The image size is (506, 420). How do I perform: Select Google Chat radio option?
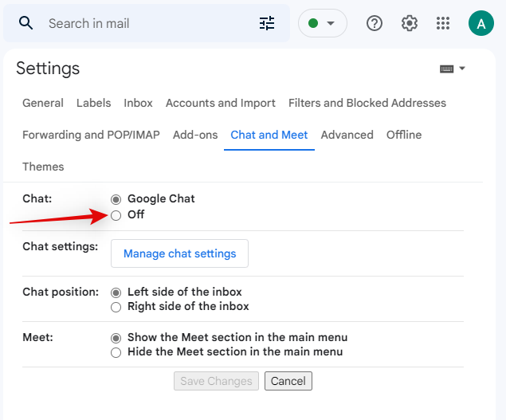tap(116, 199)
